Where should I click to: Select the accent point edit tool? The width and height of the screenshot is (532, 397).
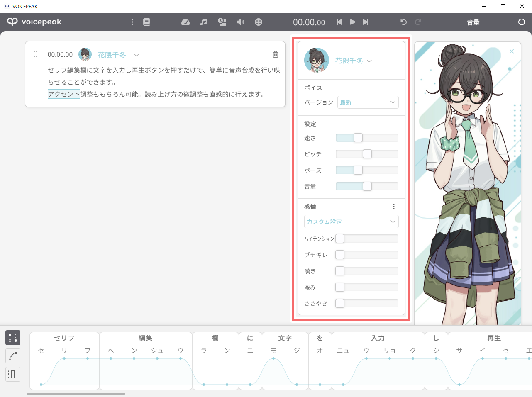tap(13, 338)
